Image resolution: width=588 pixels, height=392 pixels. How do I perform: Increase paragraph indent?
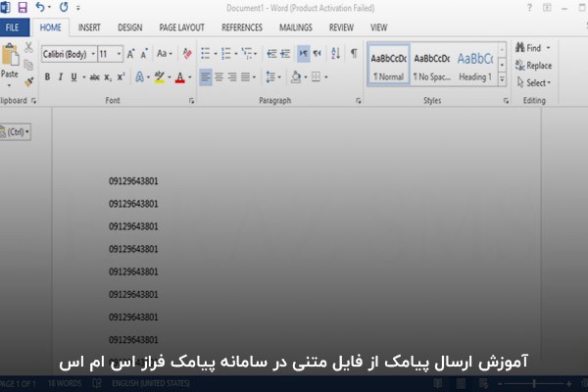point(285,54)
